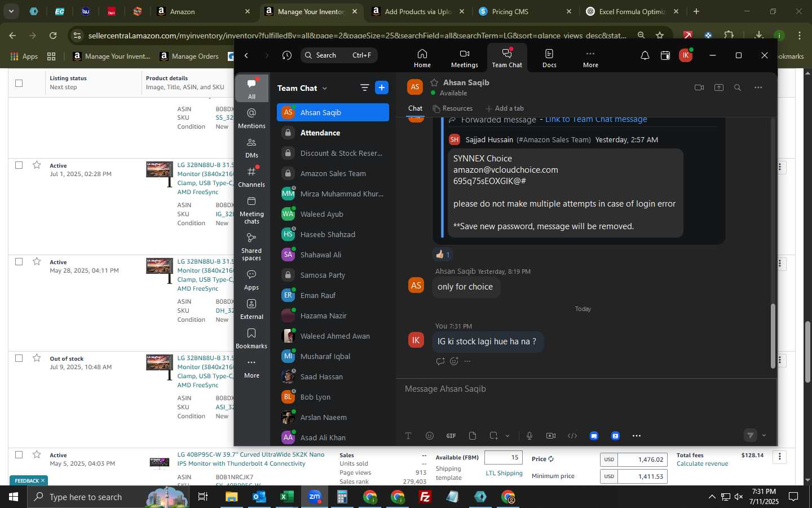
Task: Click the Zoom chat vertical scrollbar
Action: 773,336
